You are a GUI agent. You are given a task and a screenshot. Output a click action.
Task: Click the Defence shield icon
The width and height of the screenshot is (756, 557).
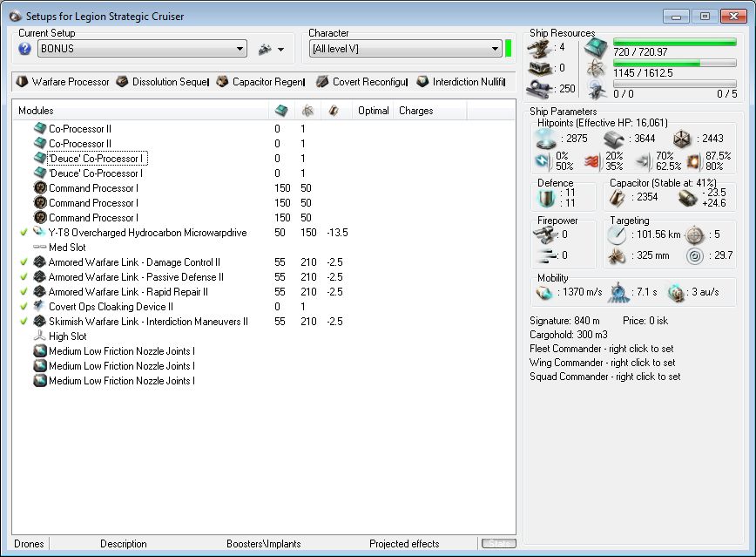[547, 197]
